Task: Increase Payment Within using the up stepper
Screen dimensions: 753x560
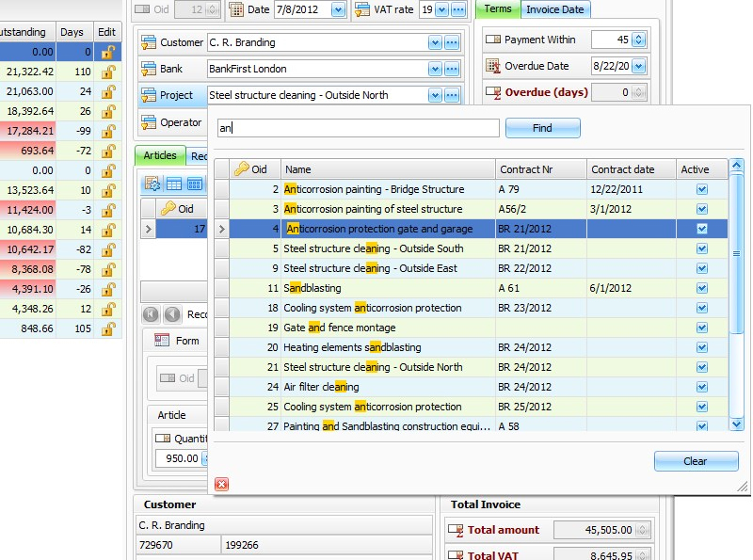Action: (638, 36)
